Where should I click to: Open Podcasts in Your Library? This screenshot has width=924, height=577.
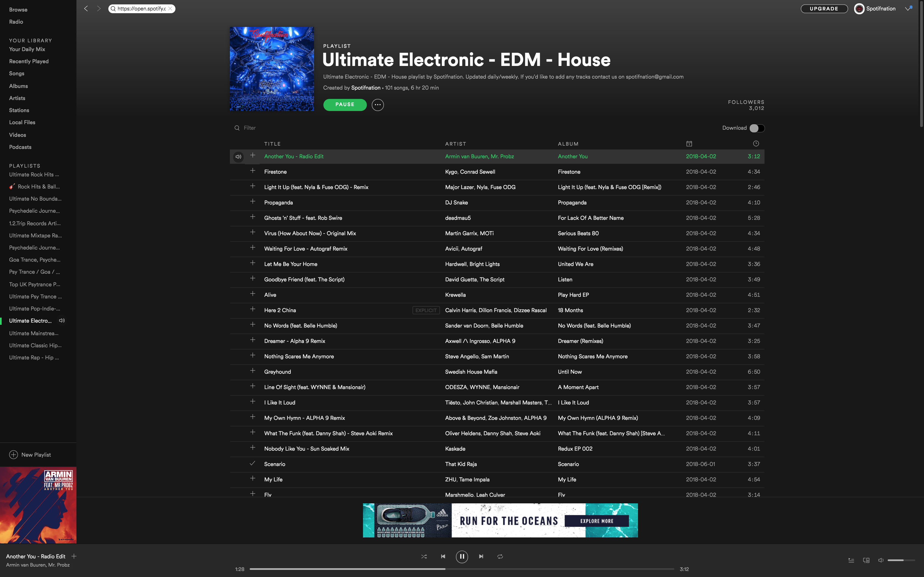[20, 147]
